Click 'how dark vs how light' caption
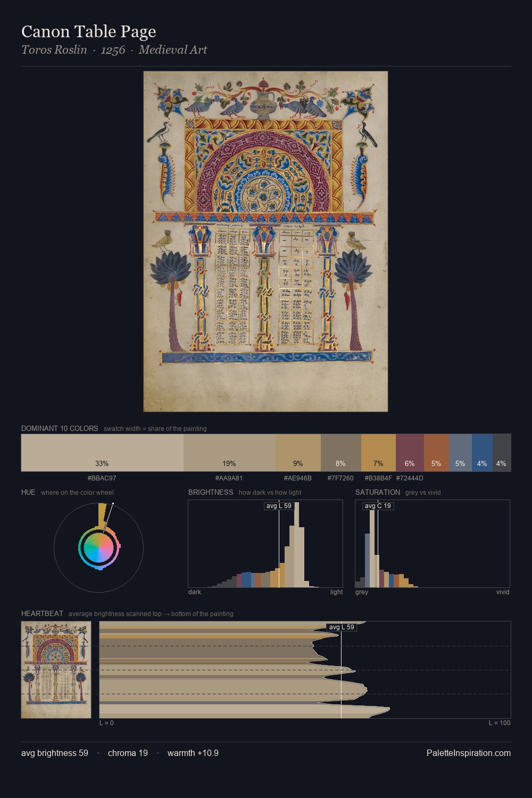The height and width of the screenshot is (798, 532). click(270, 493)
